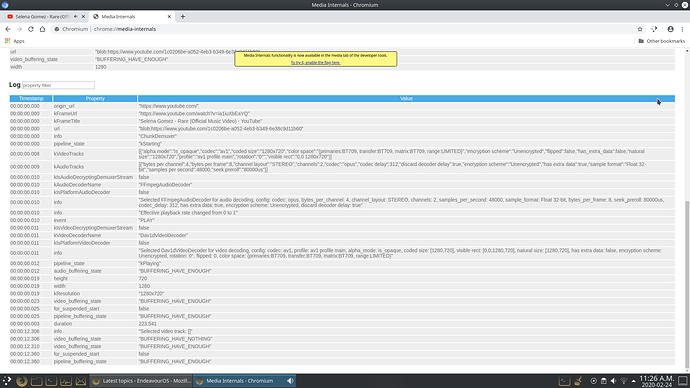690x388 pixels.
Task: Open the Chromium three-dot menu
Action: (x=683, y=29)
